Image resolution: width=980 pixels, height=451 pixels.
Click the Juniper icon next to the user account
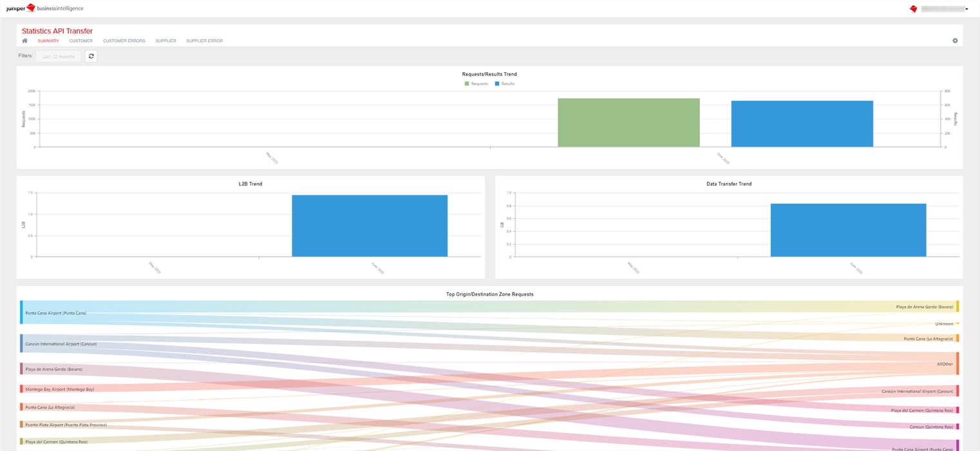click(x=912, y=8)
